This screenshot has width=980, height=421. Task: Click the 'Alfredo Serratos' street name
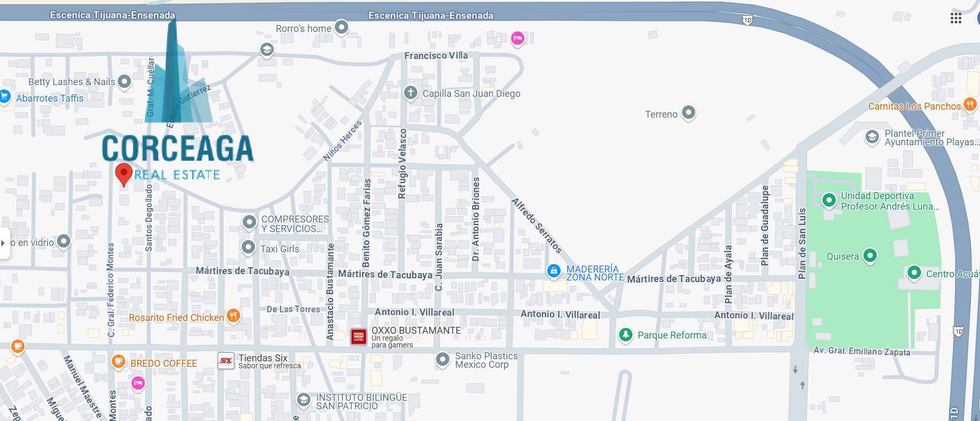coord(537,225)
